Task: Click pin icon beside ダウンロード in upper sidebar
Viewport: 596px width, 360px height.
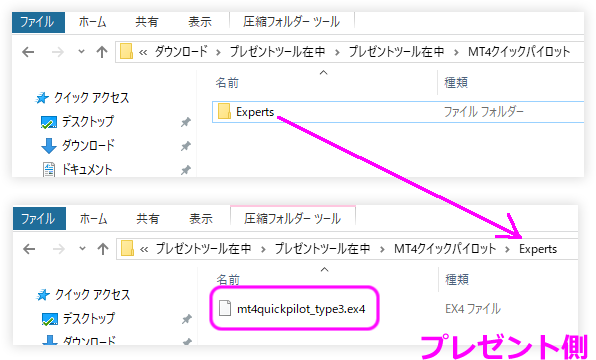Action: 185,146
